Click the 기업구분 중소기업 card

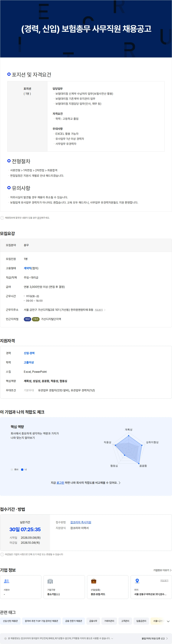coord(64,587)
